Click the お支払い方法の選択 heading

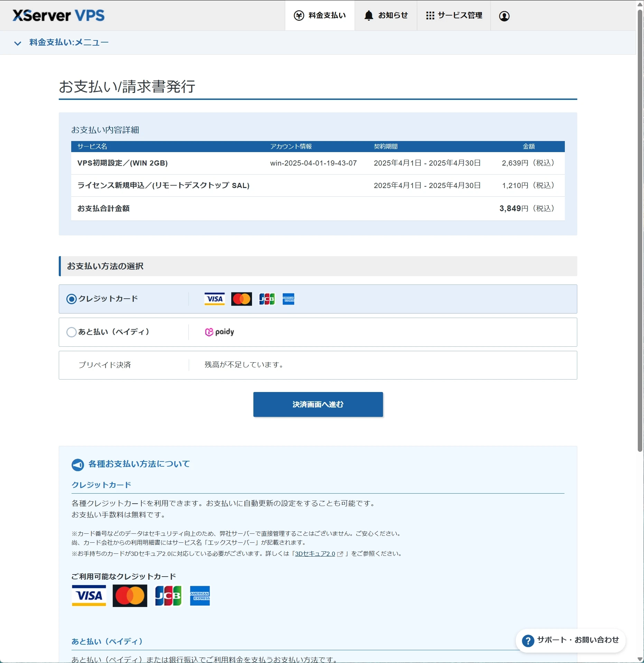105,266
